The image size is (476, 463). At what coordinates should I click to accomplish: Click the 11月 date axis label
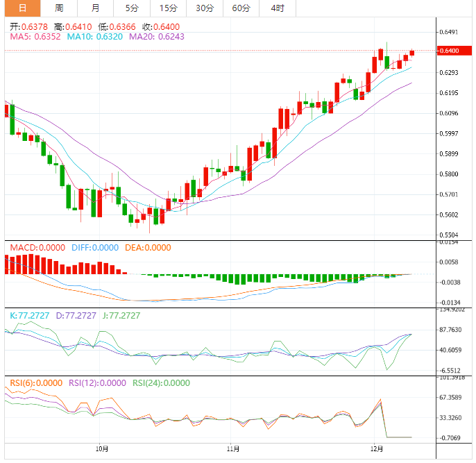(x=233, y=448)
